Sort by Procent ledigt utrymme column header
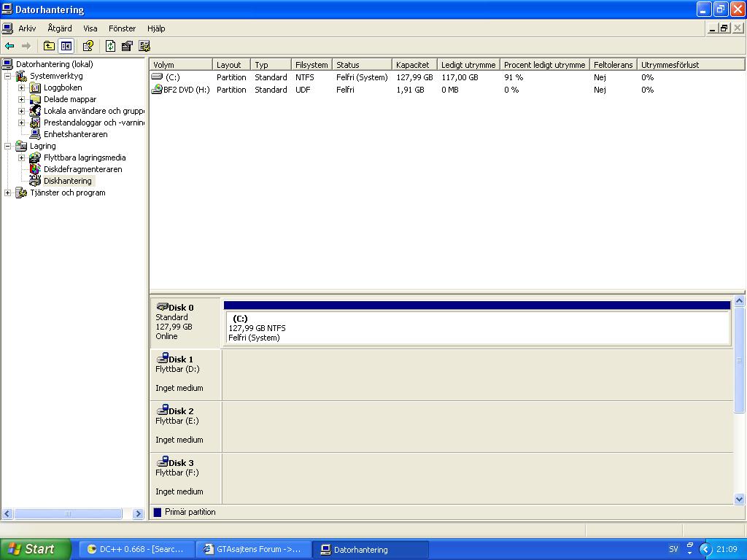Screen dimensions: 747x560 click(544, 65)
